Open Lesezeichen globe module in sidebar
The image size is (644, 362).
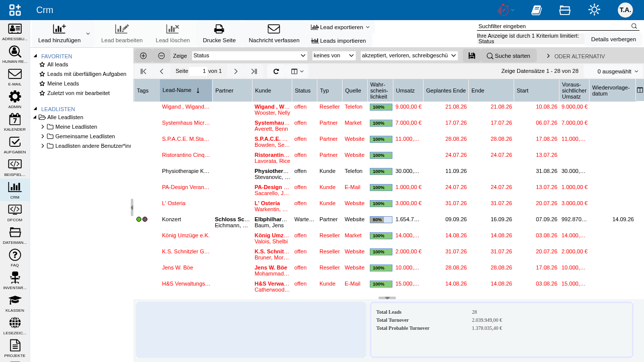pos(15,326)
